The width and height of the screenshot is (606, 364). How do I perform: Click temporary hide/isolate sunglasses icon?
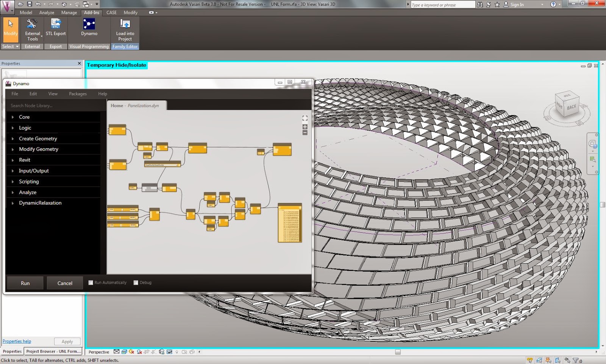coord(169,352)
